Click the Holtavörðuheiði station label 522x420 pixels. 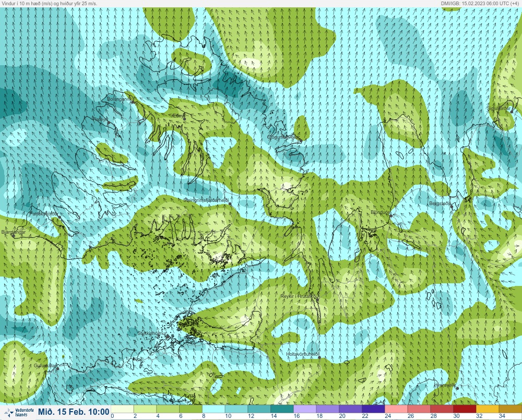[x=303, y=354]
